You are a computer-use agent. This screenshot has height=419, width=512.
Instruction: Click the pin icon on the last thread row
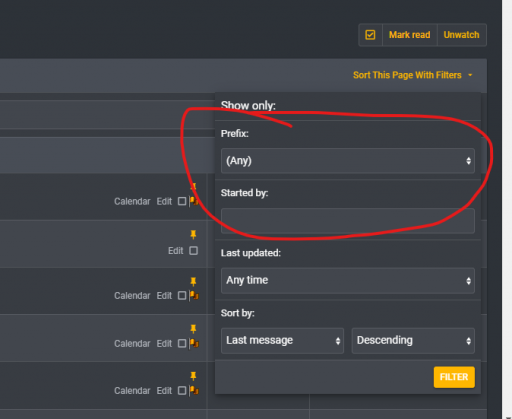[x=193, y=376]
